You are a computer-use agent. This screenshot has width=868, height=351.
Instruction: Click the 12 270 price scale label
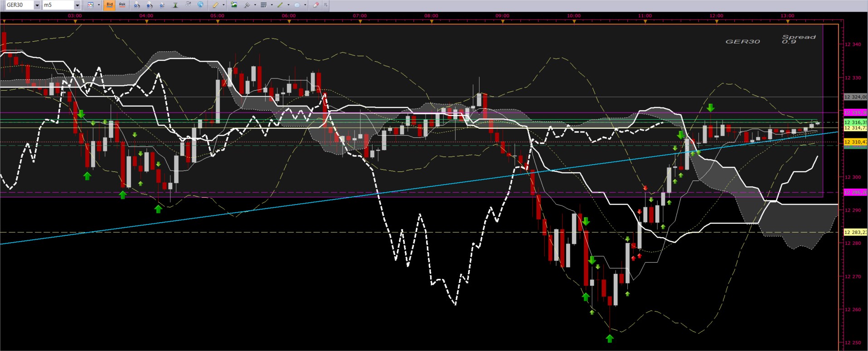(x=853, y=276)
